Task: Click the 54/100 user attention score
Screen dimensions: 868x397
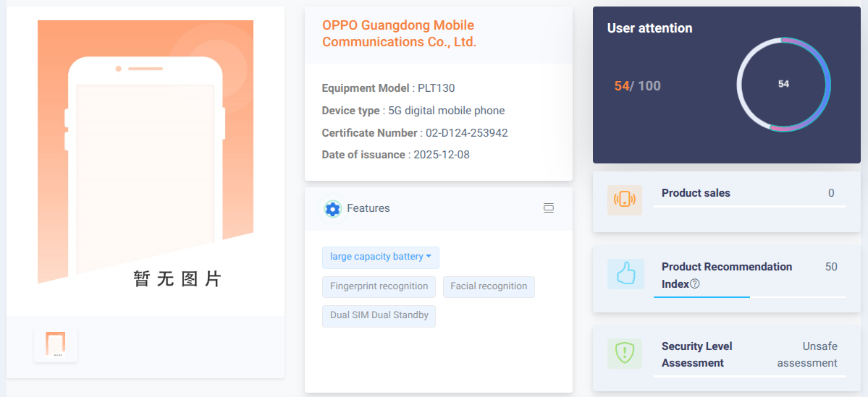Action: [x=637, y=86]
